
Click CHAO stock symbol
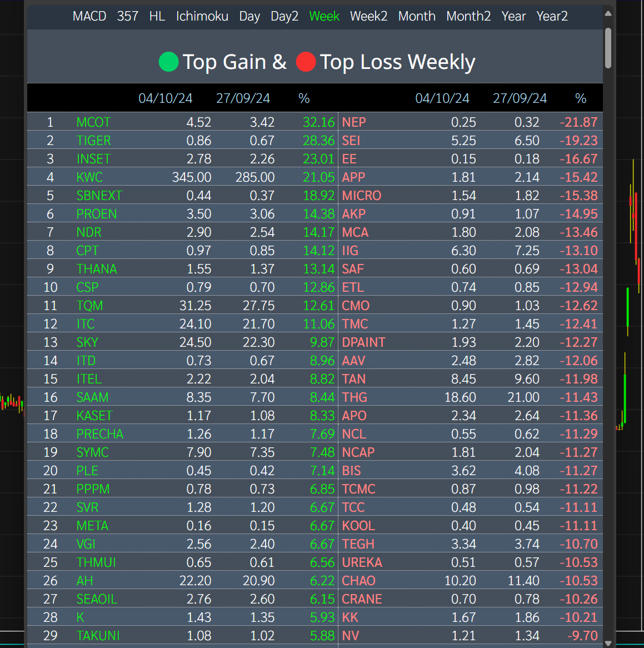click(358, 581)
